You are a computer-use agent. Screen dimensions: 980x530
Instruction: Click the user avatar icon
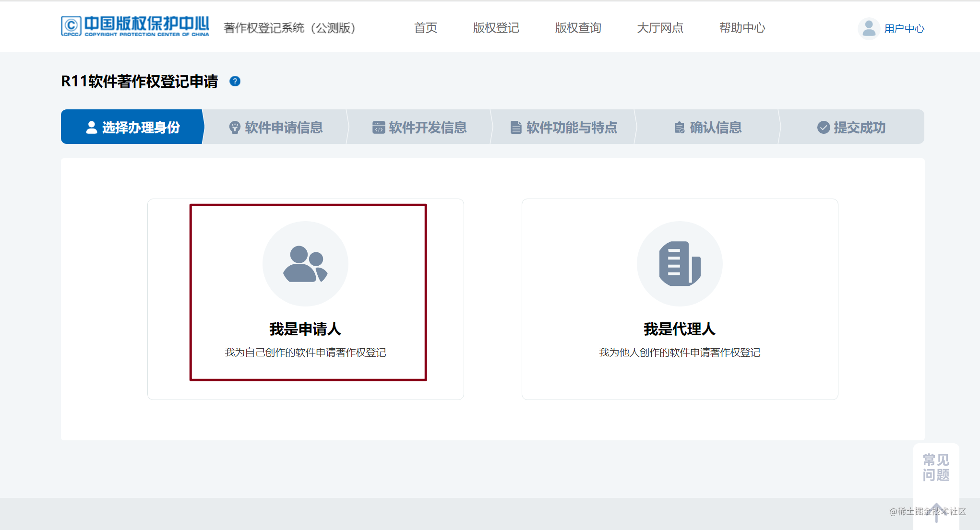click(x=869, y=28)
